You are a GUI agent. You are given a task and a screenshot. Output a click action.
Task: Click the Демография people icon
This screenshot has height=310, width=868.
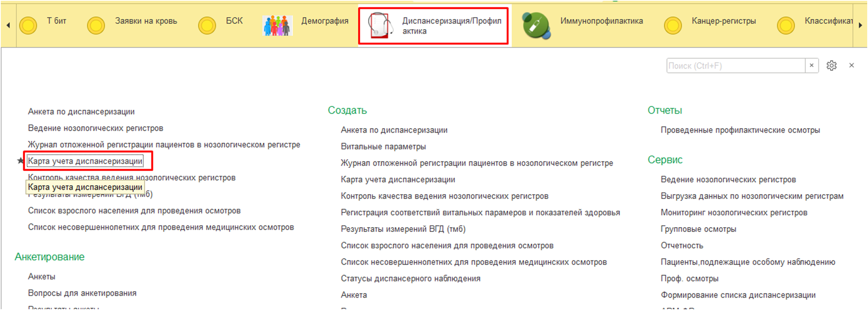[277, 25]
